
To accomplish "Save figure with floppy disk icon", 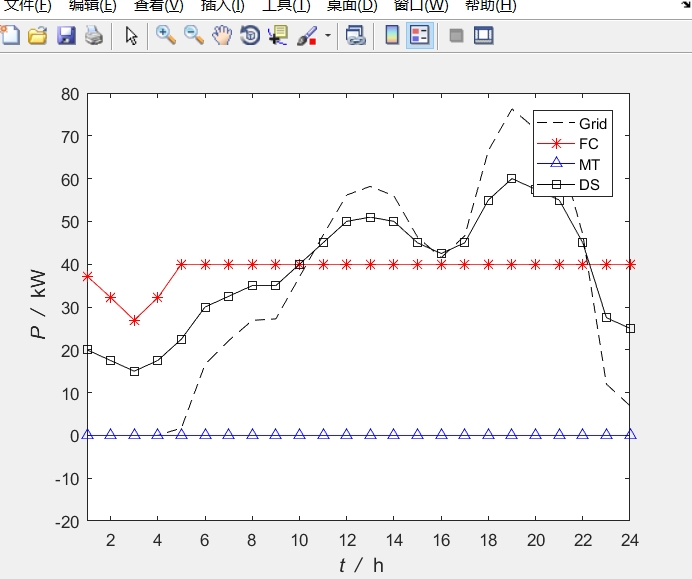I will [66, 35].
